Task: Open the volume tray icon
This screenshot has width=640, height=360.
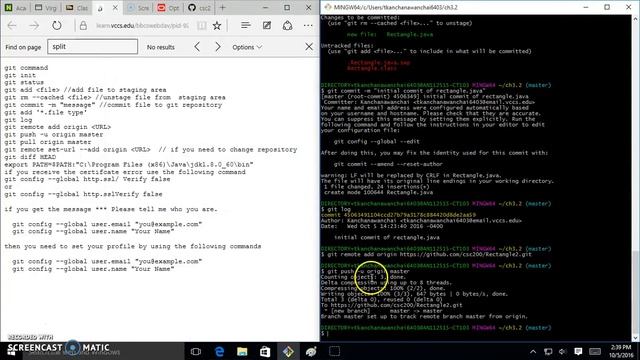Action: [x=563, y=351]
